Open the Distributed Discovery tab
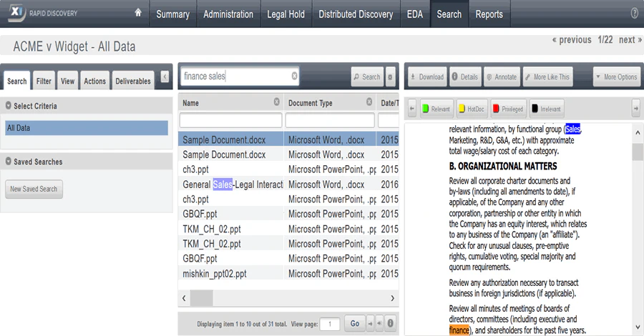 coord(356,14)
